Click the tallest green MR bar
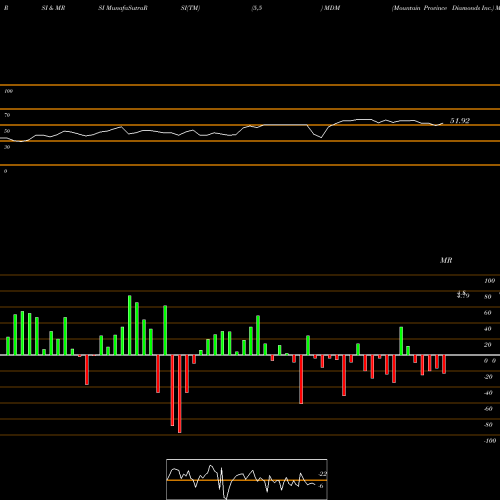The width and height of the screenshot is (500, 500). click(x=130, y=325)
